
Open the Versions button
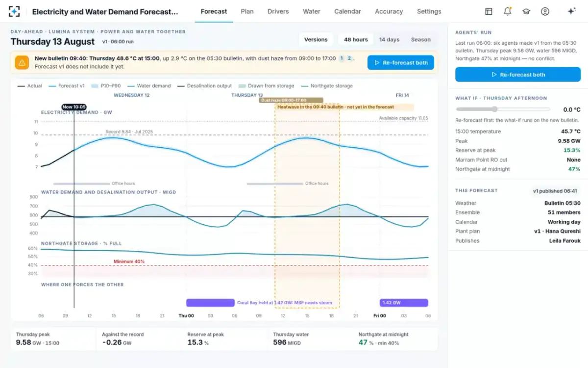click(316, 40)
